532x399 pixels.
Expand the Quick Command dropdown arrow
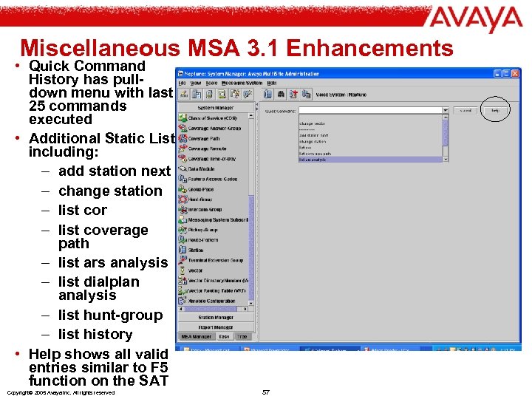click(x=445, y=110)
